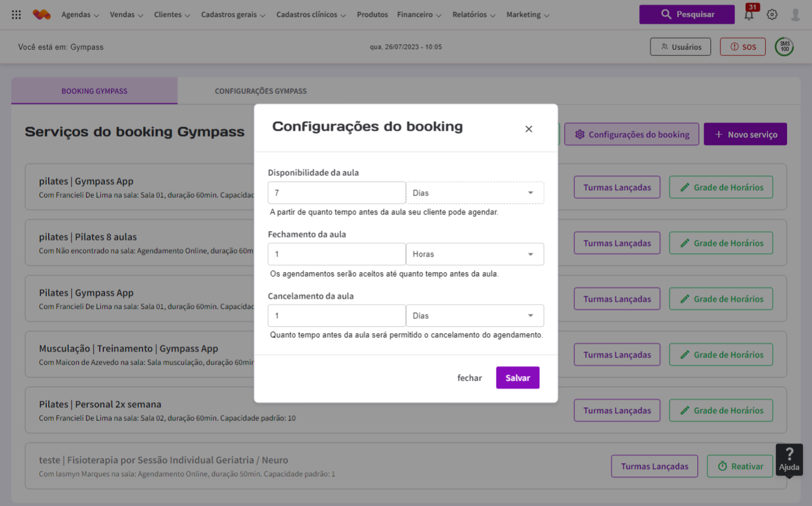The width and height of the screenshot is (812, 506).
Task: Open Turmas Lançadas for Musculação Treinamento
Action: click(x=617, y=355)
